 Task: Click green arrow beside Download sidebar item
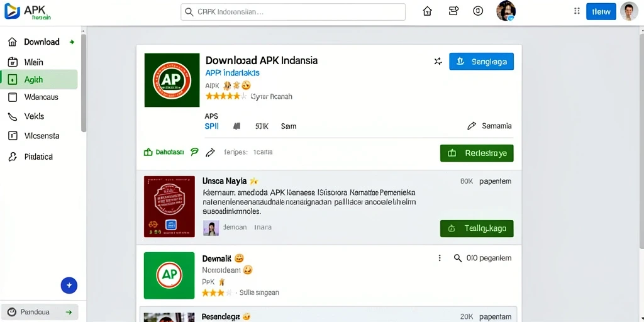point(72,42)
